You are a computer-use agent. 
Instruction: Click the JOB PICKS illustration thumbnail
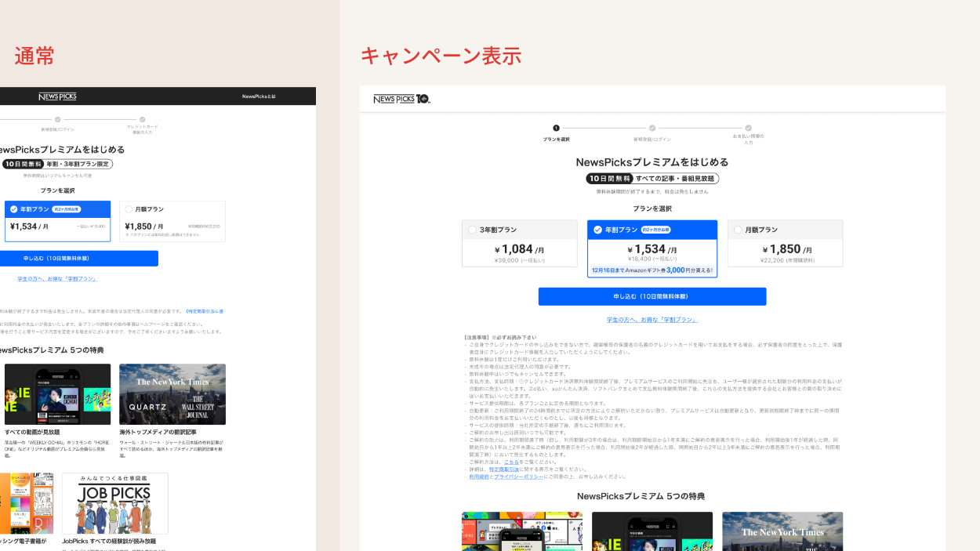click(114, 503)
